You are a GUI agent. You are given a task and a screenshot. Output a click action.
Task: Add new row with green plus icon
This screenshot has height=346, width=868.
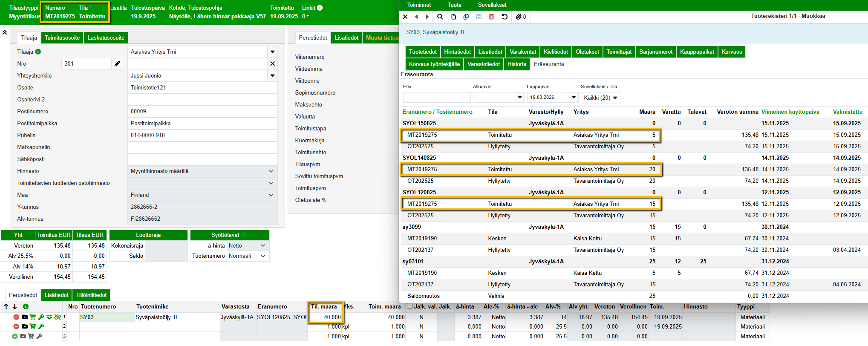15,336
